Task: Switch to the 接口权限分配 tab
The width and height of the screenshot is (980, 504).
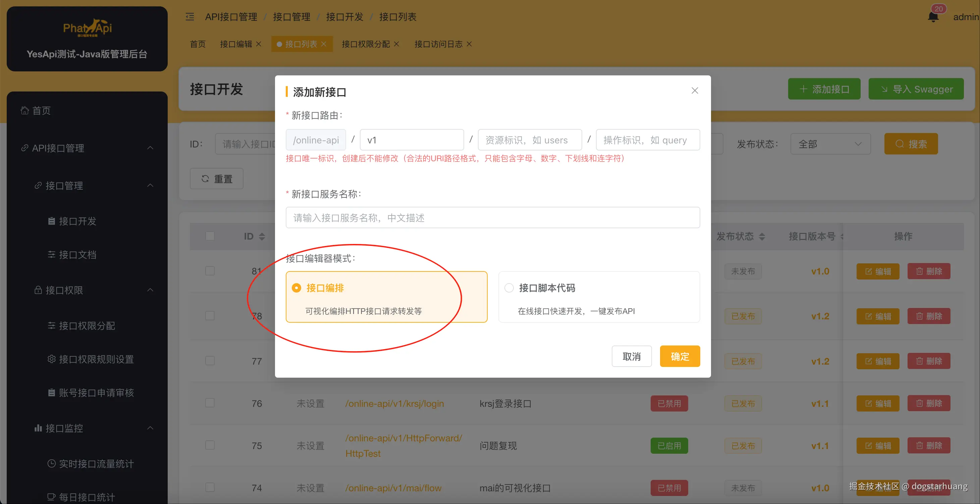Action: 366,44
